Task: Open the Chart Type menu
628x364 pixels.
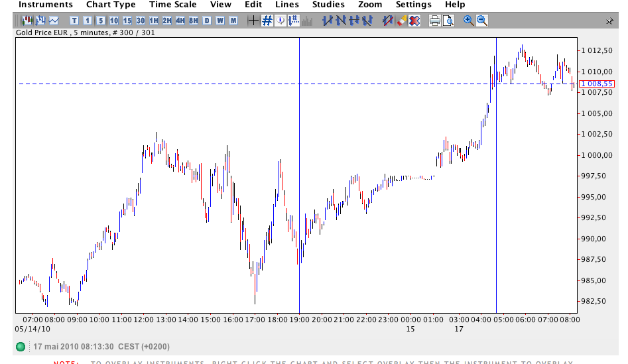Action: [x=111, y=5]
